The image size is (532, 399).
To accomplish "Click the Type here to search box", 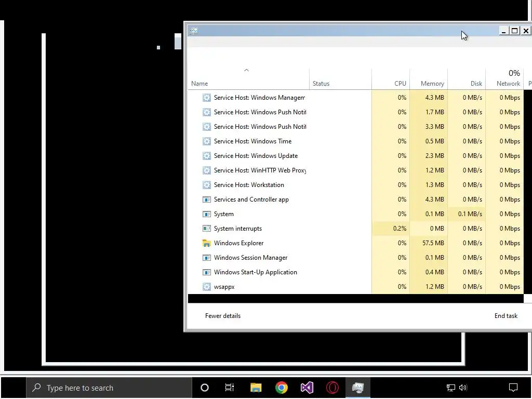I will pyautogui.click(x=109, y=388).
